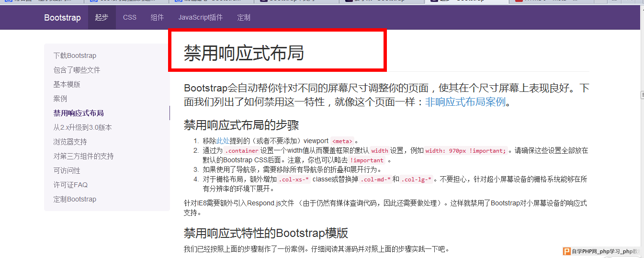Click the <meta> code snippet
The image size is (644, 258).
[x=342, y=141]
